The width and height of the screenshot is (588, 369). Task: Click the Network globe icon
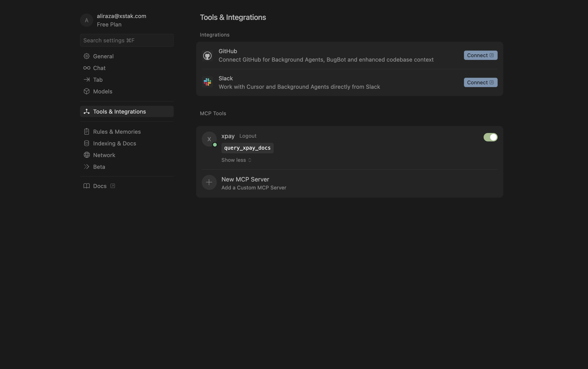(x=87, y=155)
